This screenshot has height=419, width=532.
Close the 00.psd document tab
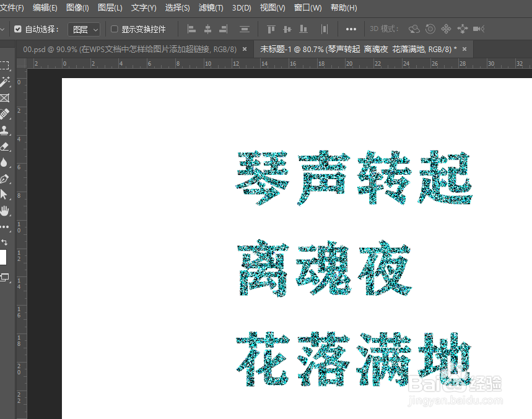click(245, 49)
